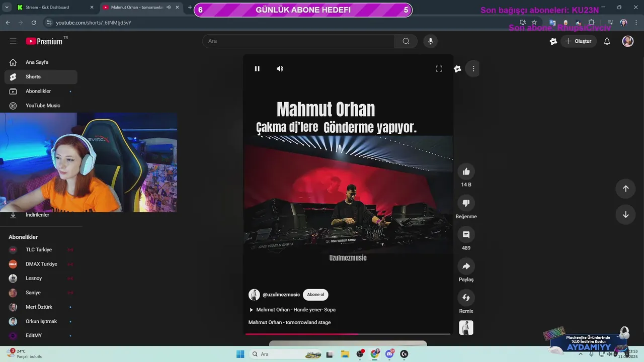The height and width of the screenshot is (362, 644).
Task: Reload the YouTube page
Action: 34,23
